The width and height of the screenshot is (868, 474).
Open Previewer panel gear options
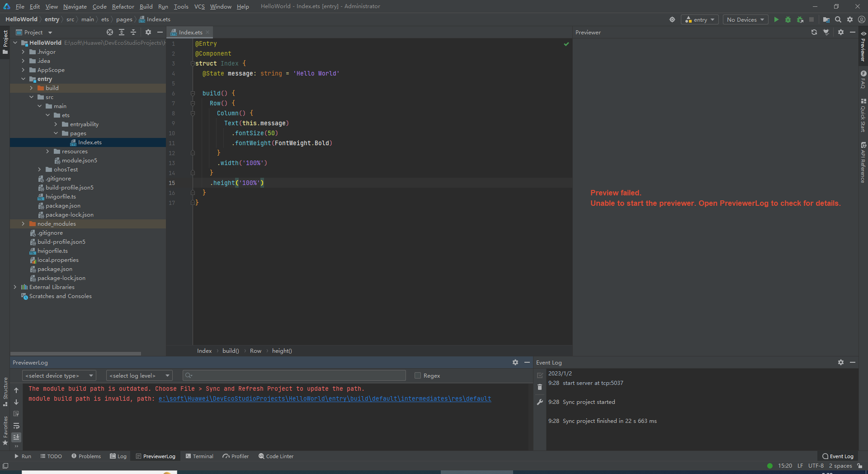pyautogui.click(x=841, y=32)
